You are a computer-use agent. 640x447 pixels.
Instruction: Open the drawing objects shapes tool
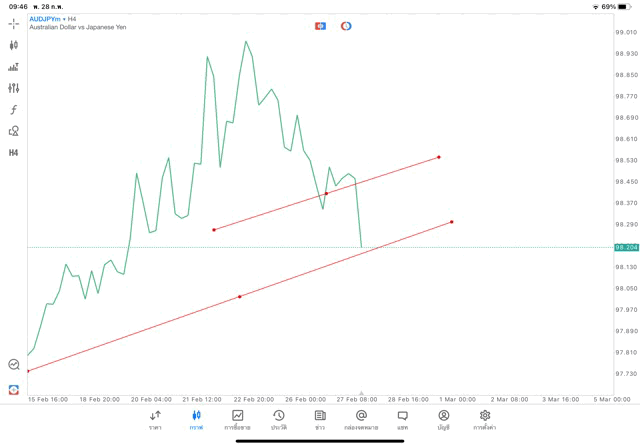(14, 131)
